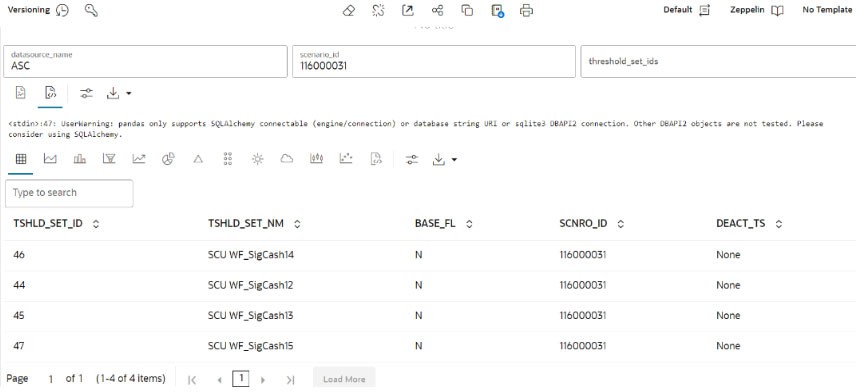Click the clone/copy notebook icon
Image resolution: width=856 pixels, height=392 pixels.
click(x=467, y=10)
